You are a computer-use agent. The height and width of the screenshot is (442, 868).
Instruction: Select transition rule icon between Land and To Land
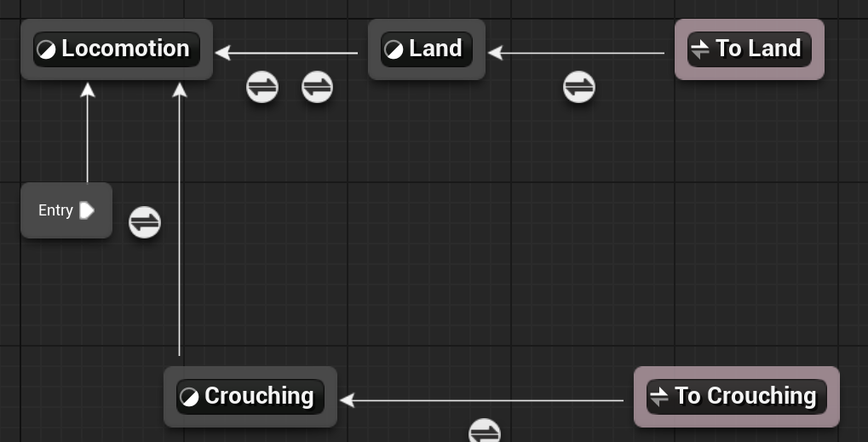(x=579, y=87)
